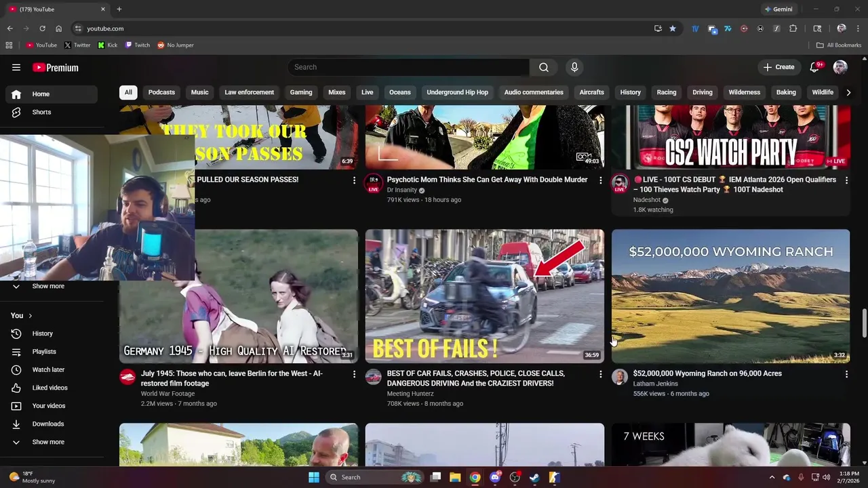Open the Chrome apps grid in bookmarks bar

9,45
